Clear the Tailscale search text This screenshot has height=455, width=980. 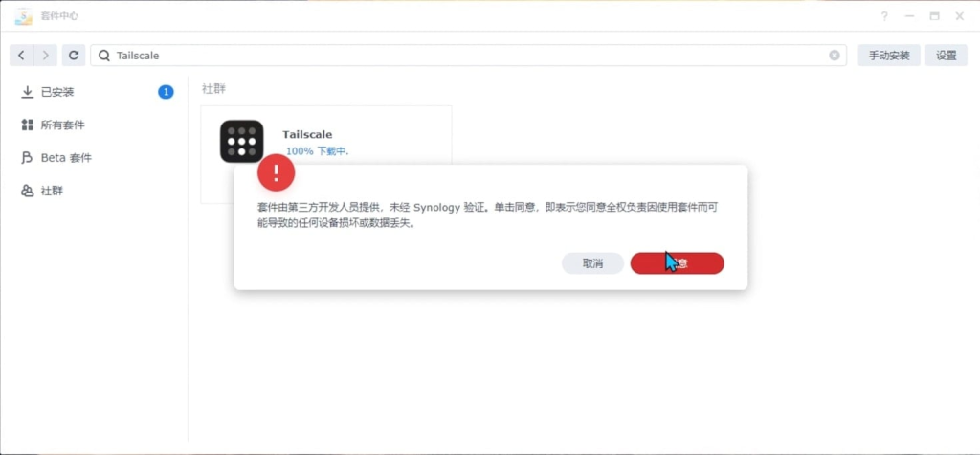point(835,55)
